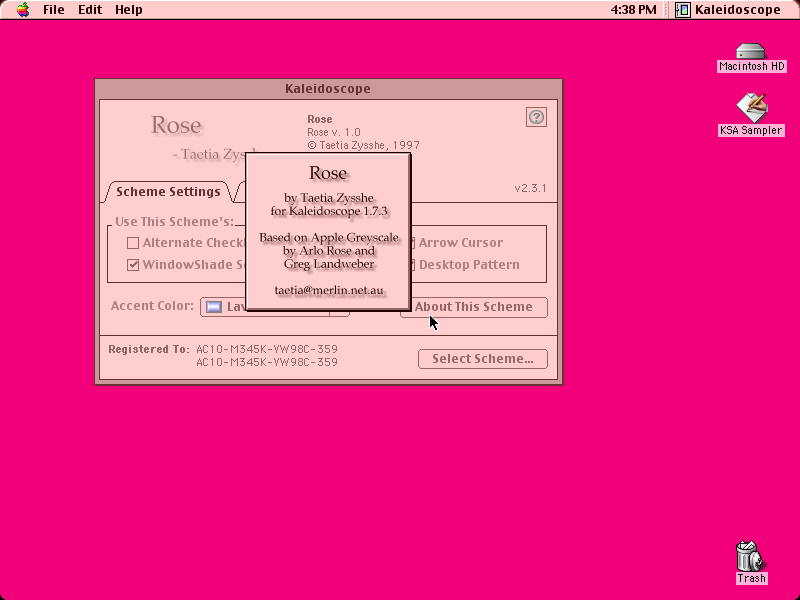Open the Accent Color popup menu
The height and width of the screenshot is (600, 800).
pyautogui.click(x=274, y=307)
